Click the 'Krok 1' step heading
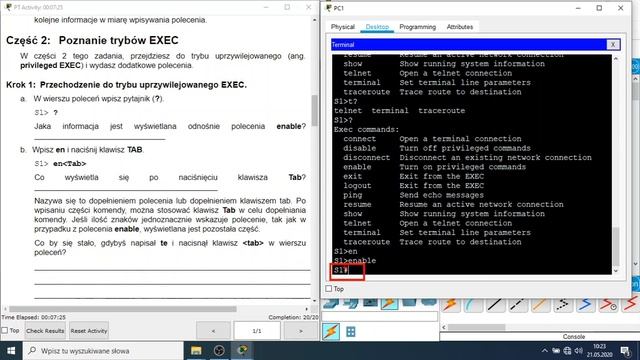640x360 pixels. pyautogui.click(x=126, y=85)
